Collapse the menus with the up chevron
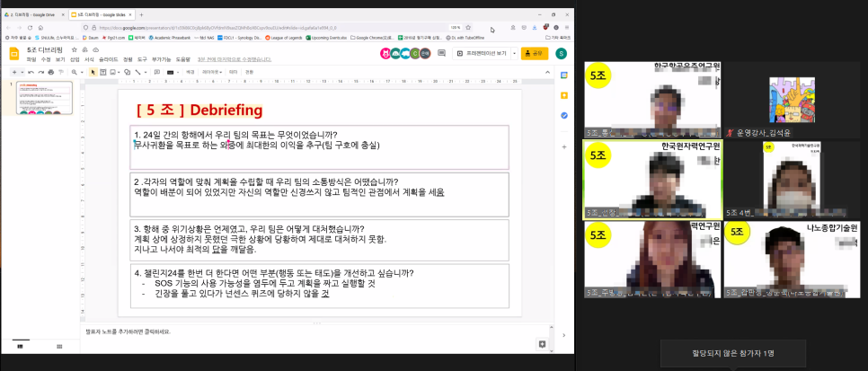This screenshot has height=371, width=868. 548,72
